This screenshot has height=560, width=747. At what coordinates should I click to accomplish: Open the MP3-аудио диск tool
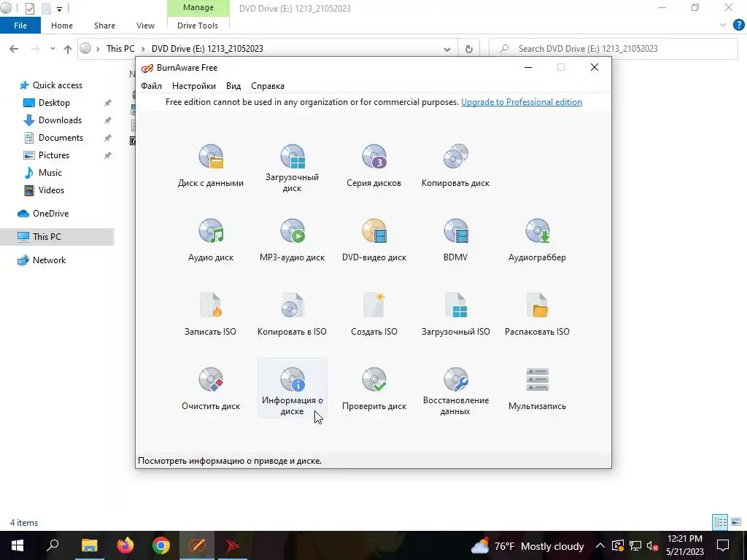(292, 240)
